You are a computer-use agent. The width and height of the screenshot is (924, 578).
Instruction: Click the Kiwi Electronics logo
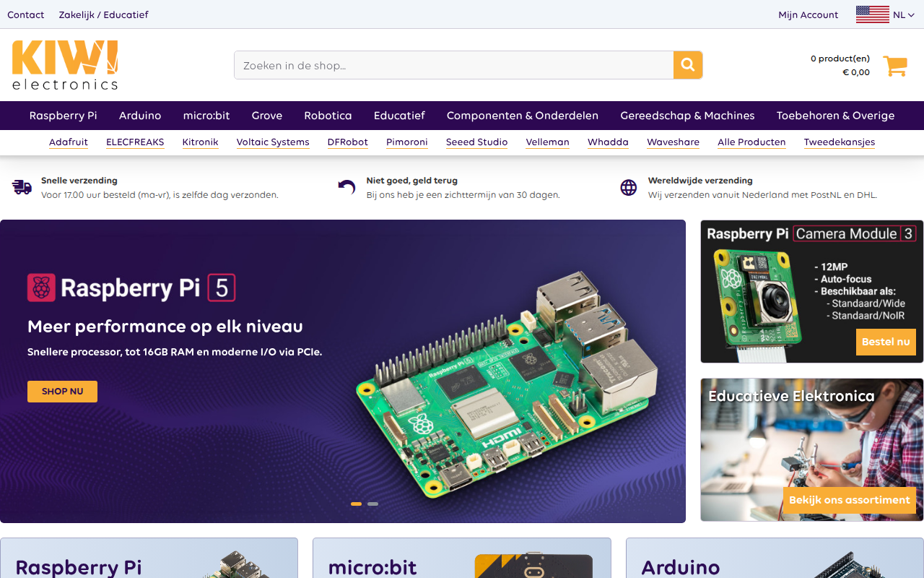point(65,65)
